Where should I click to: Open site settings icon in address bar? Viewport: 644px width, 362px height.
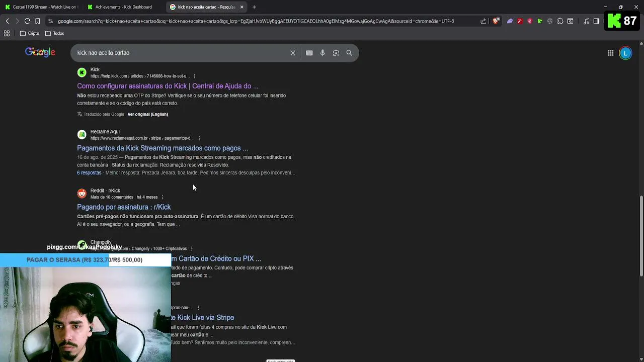point(50,21)
